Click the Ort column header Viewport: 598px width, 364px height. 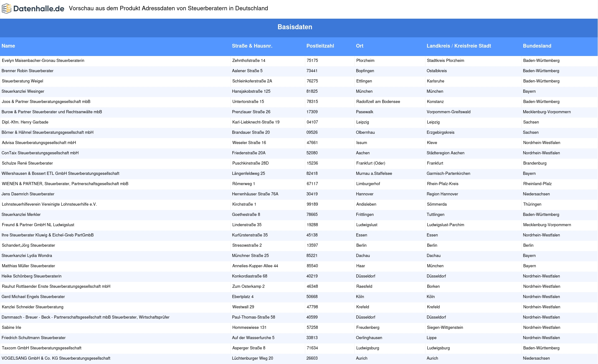360,46
